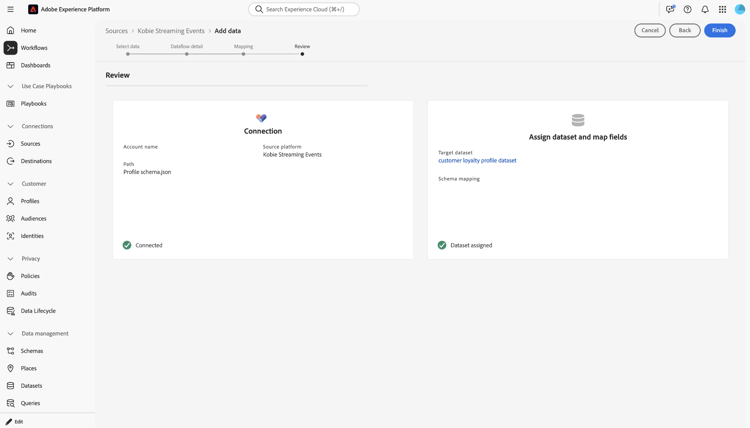This screenshot has width=750, height=428.
Task: Click the dataset database icon
Action: 578,120
